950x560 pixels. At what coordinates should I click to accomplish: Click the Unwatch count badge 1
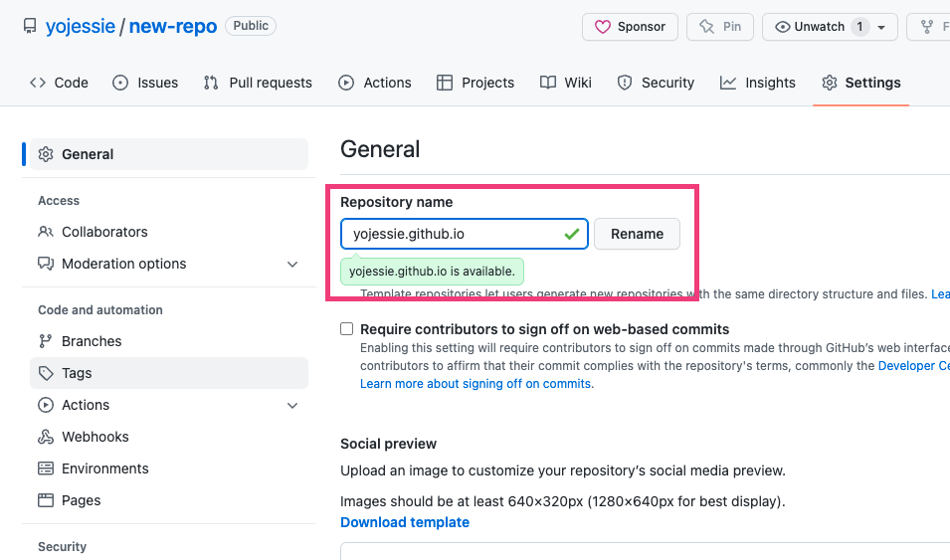point(859,27)
